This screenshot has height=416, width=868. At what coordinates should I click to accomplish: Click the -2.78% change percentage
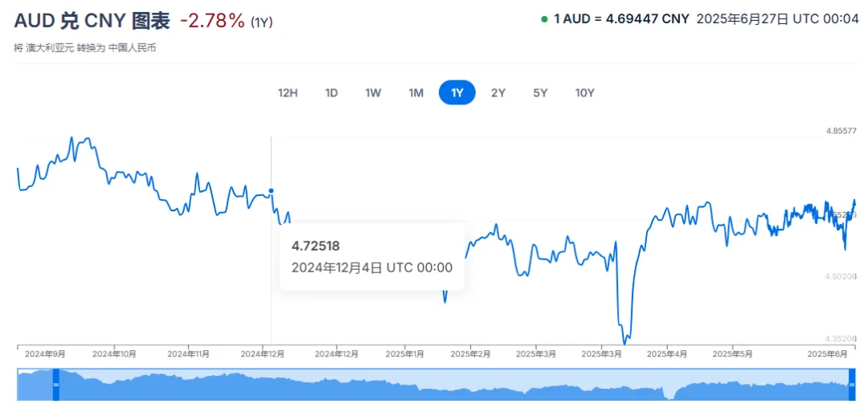(212, 21)
